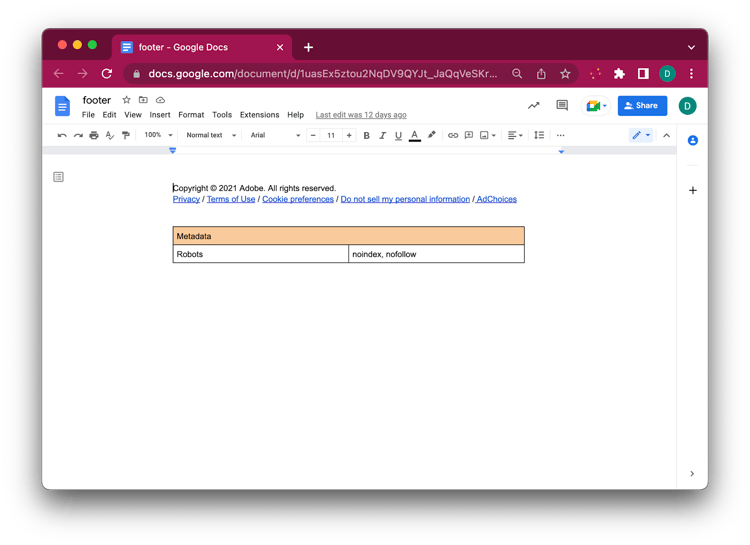Screen dimensions: 750x545
Task: Open the Insert menu
Action: (160, 115)
